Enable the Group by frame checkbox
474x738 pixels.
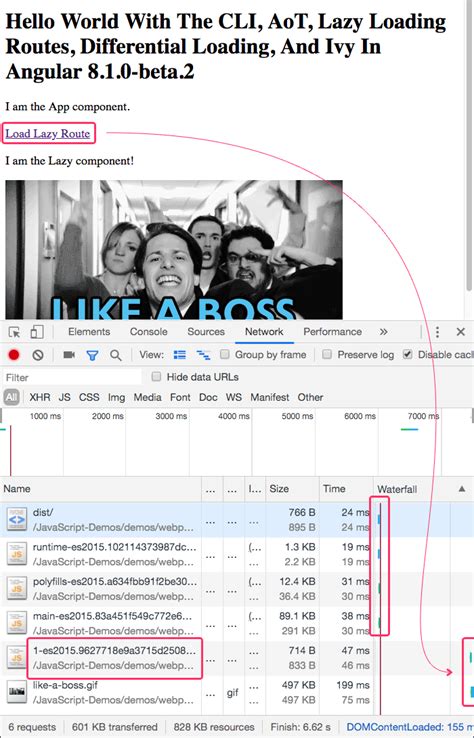[x=225, y=354]
